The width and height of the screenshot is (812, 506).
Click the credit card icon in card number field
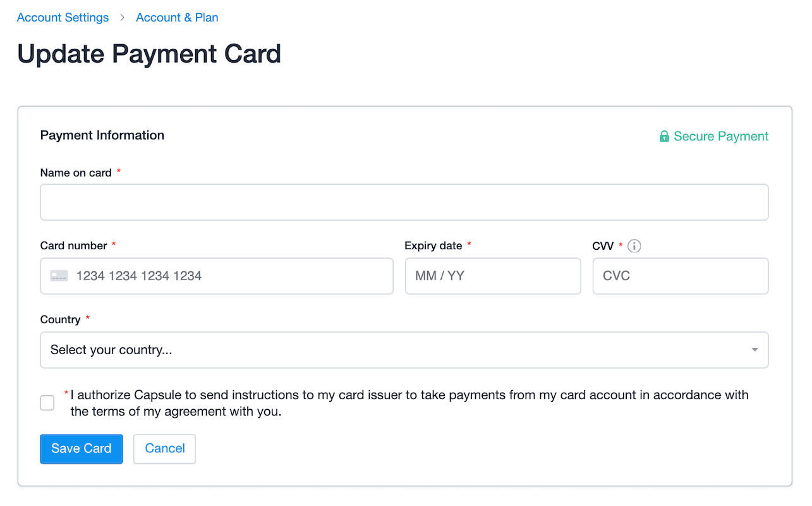59,276
